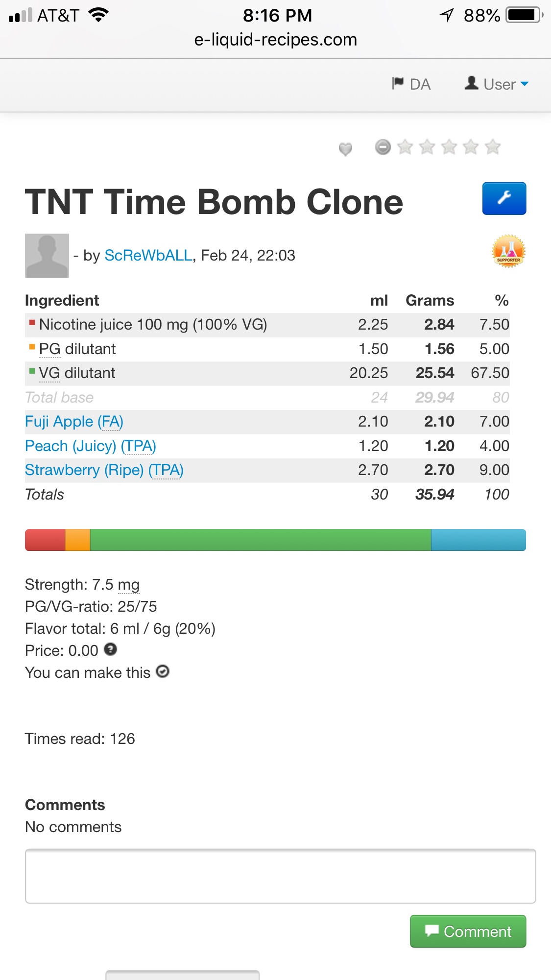Open the Fuji Apple (FA) flavor link
551x980 pixels.
pyautogui.click(x=74, y=422)
